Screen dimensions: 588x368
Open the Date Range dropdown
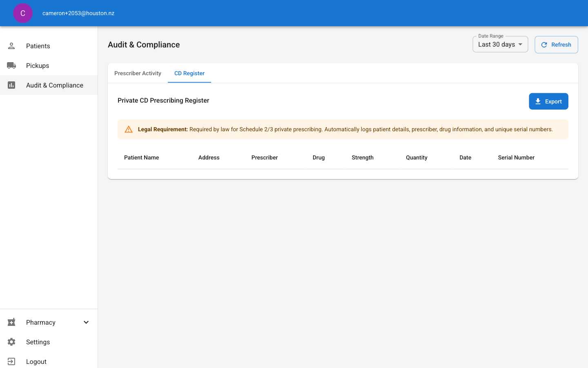[500, 44]
